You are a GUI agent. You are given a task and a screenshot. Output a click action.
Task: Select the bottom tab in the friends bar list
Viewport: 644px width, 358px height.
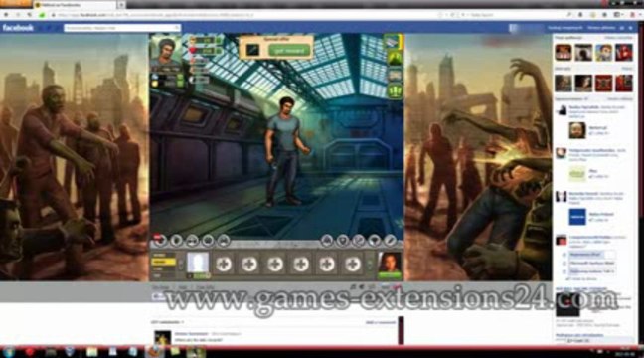(x=163, y=275)
